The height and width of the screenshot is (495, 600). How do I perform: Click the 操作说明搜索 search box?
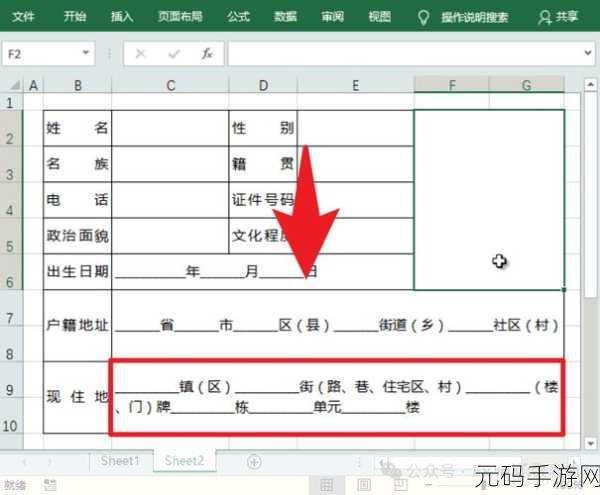click(x=474, y=17)
